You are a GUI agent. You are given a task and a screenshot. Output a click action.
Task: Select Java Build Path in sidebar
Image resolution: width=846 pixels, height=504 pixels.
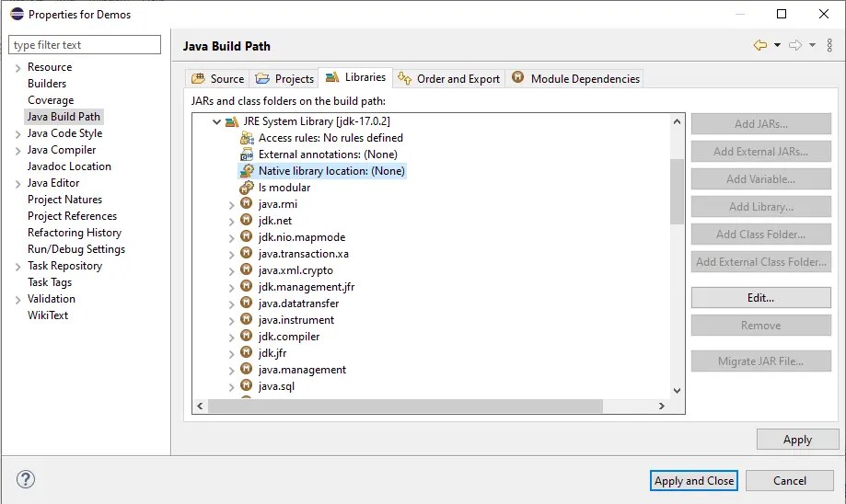(64, 117)
